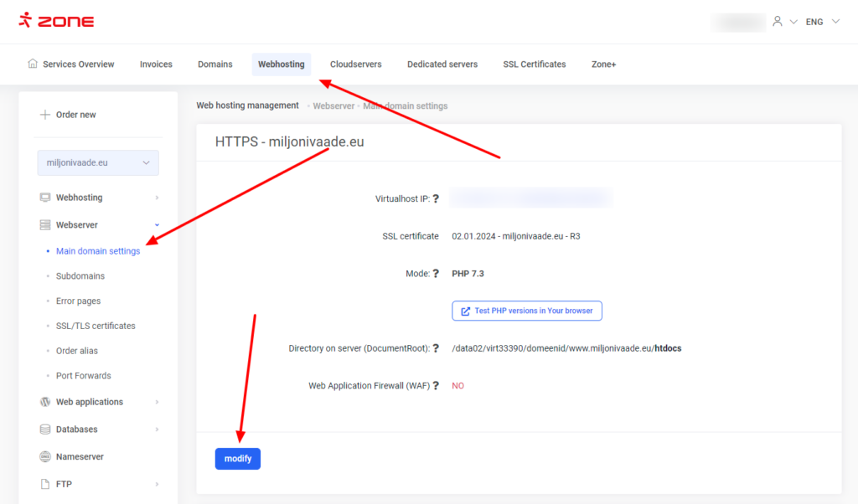Click the WordPress Web applications icon
The height and width of the screenshot is (504, 858).
(45, 402)
